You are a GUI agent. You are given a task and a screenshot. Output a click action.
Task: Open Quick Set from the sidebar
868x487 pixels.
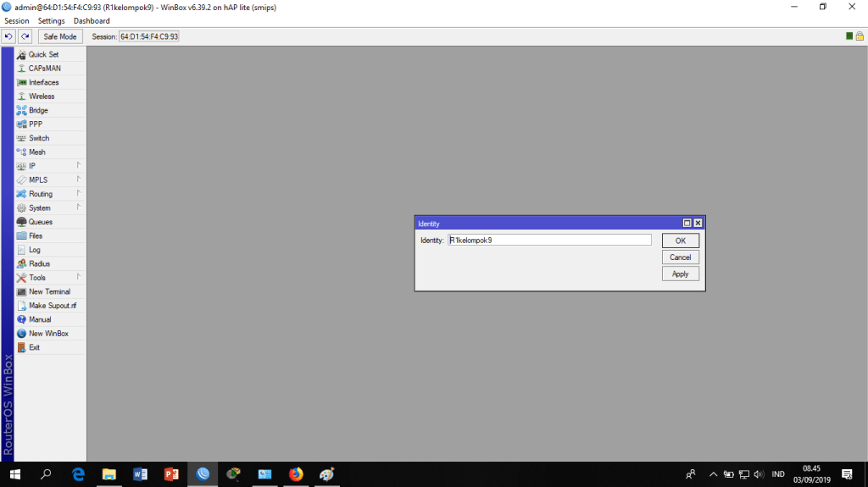pyautogui.click(x=43, y=54)
